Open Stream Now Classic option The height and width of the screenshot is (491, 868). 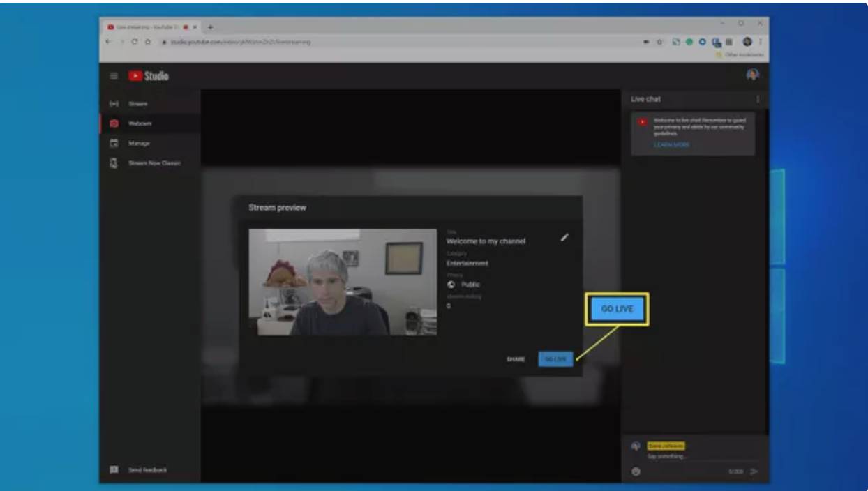click(154, 163)
